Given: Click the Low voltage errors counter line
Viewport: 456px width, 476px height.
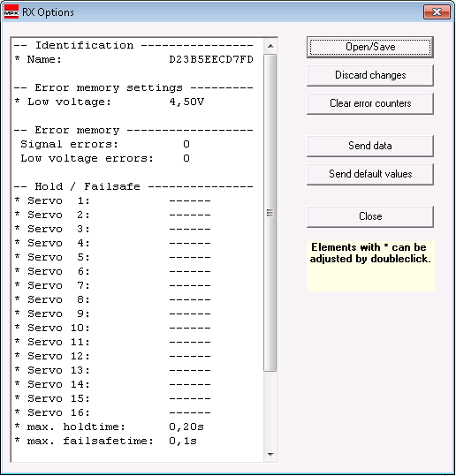Looking at the screenshot, I should click(105, 158).
